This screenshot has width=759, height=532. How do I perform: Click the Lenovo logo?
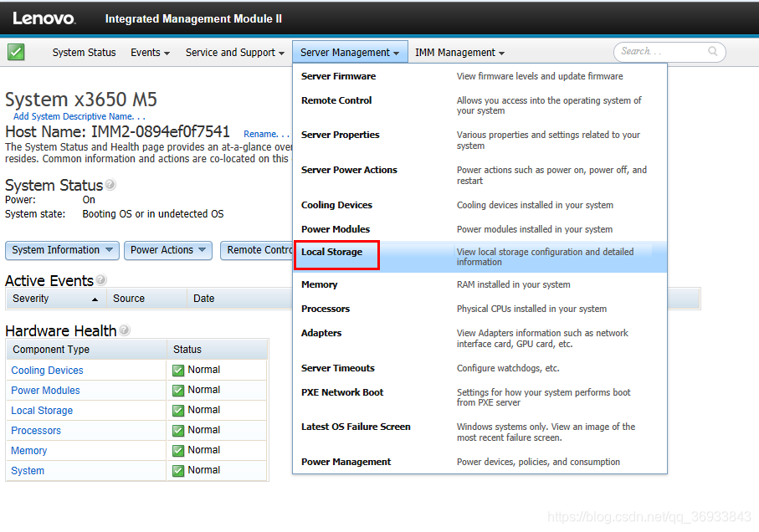point(44,18)
